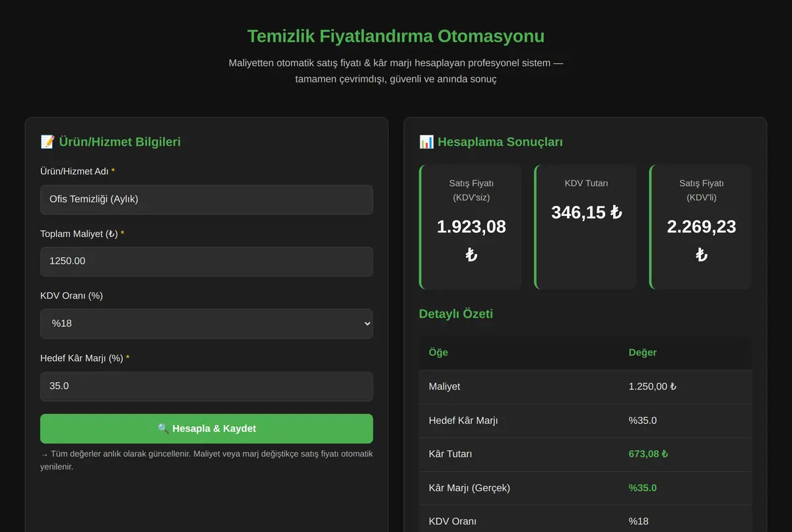Click the subtitle describing the system
This screenshot has height=532, width=792.
[x=396, y=71]
